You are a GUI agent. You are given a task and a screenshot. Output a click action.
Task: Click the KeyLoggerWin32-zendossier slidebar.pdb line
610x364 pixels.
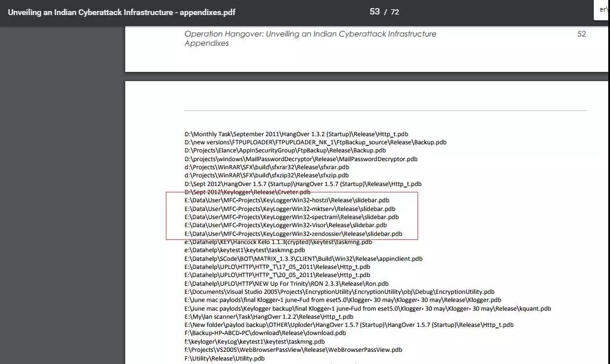coord(293,234)
